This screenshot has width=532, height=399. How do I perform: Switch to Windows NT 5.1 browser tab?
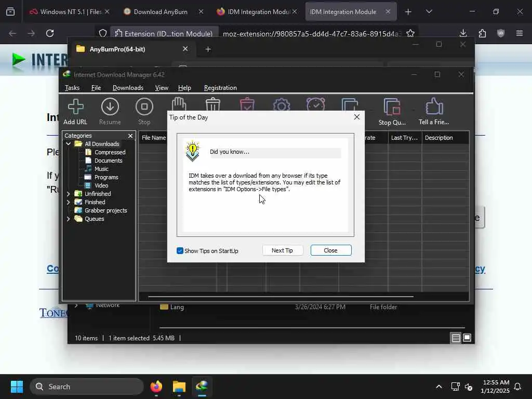pyautogui.click(x=70, y=11)
